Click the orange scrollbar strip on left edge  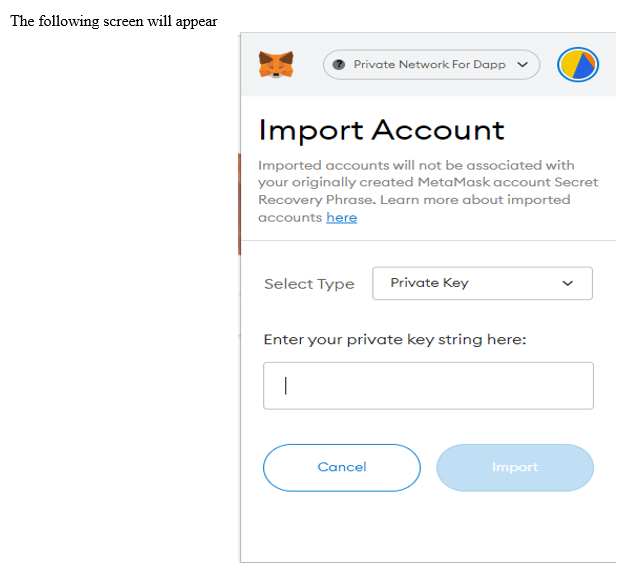click(239, 204)
